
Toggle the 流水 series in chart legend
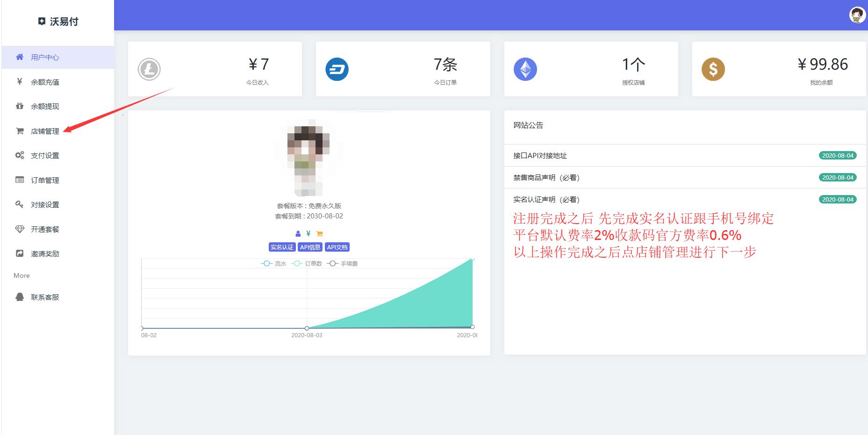[x=273, y=264]
